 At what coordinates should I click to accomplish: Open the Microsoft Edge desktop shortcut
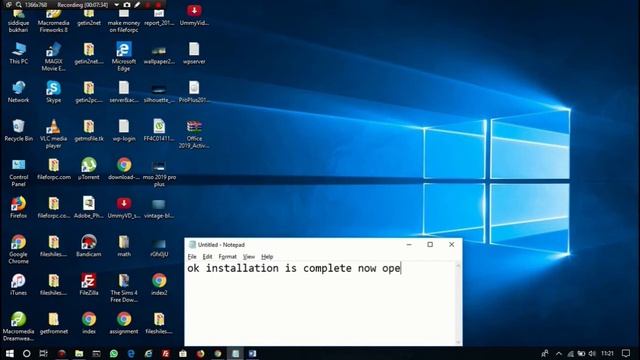tap(124, 56)
